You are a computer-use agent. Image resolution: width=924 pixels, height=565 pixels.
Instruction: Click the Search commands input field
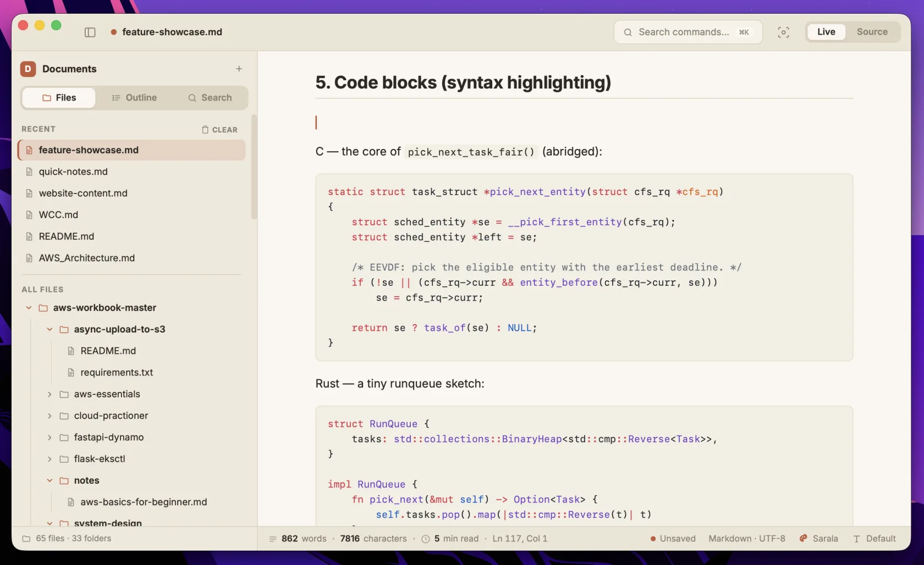coord(688,32)
